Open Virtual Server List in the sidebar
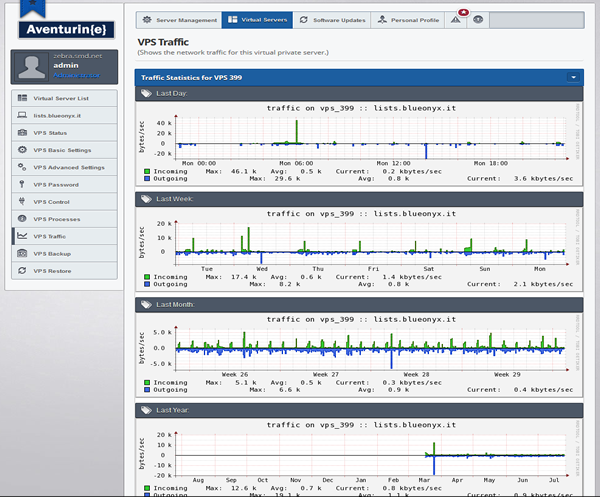600x497 pixels. pyautogui.click(x=64, y=98)
